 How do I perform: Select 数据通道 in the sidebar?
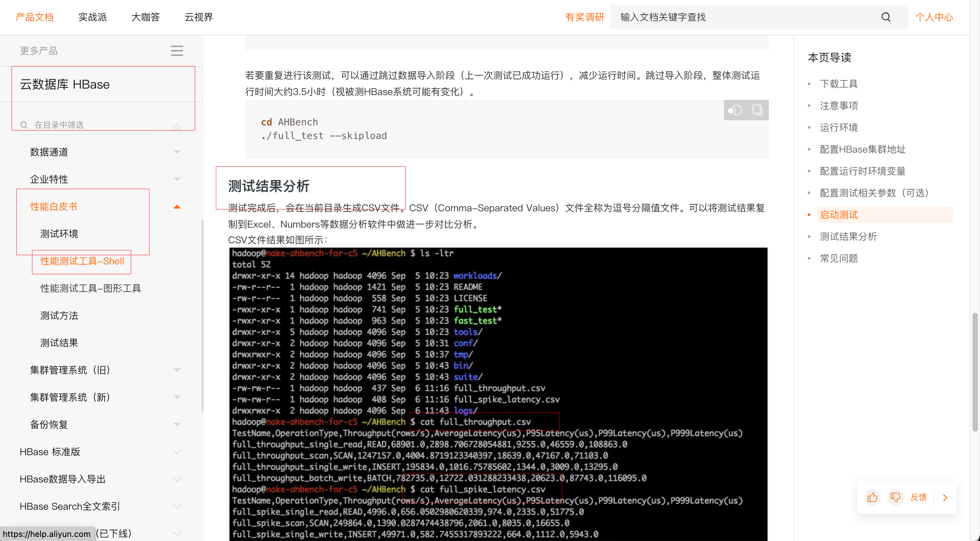pos(49,152)
